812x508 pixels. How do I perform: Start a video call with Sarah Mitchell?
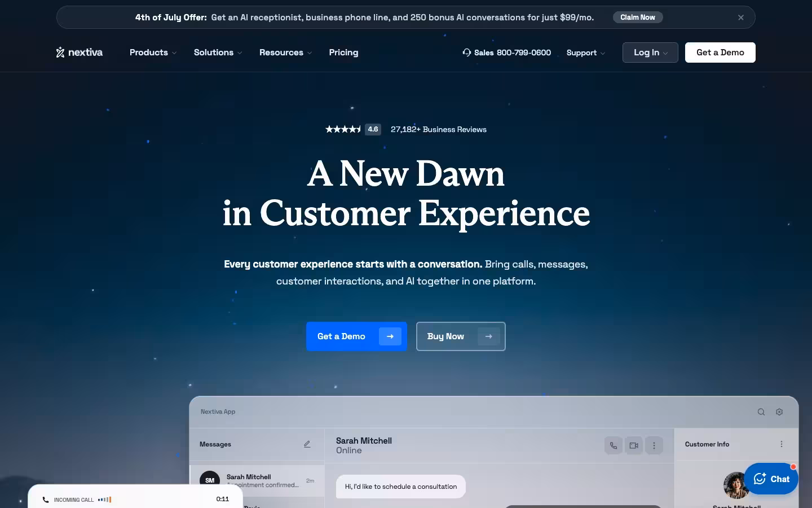[x=634, y=445]
